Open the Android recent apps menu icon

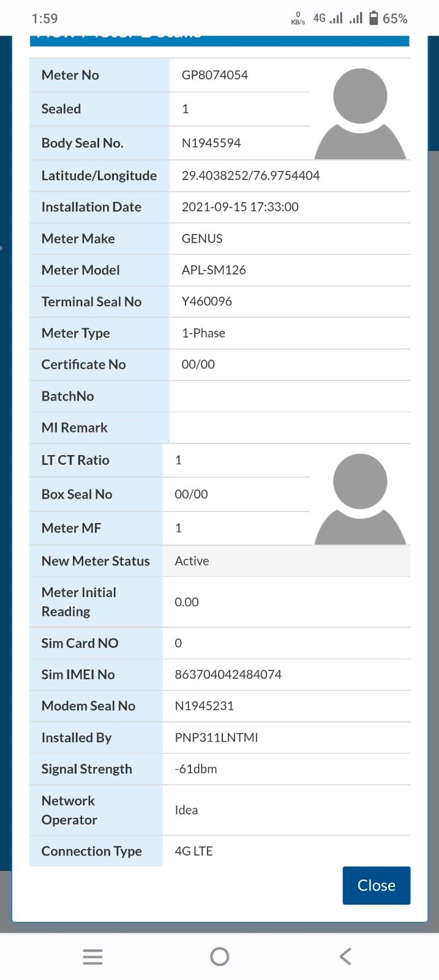pos(92,957)
